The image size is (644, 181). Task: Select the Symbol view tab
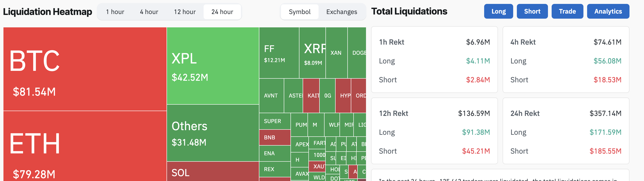(299, 12)
